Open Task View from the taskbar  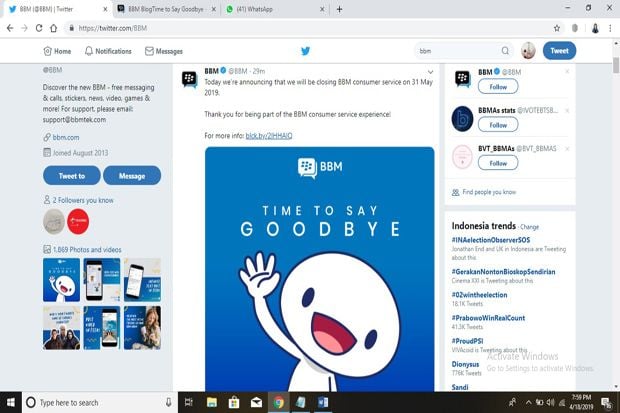coord(189,402)
